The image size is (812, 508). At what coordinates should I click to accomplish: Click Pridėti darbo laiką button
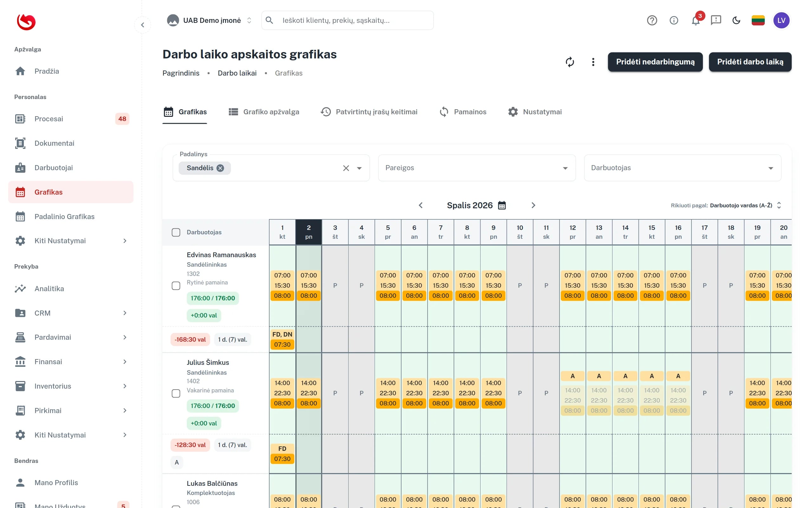coord(750,62)
